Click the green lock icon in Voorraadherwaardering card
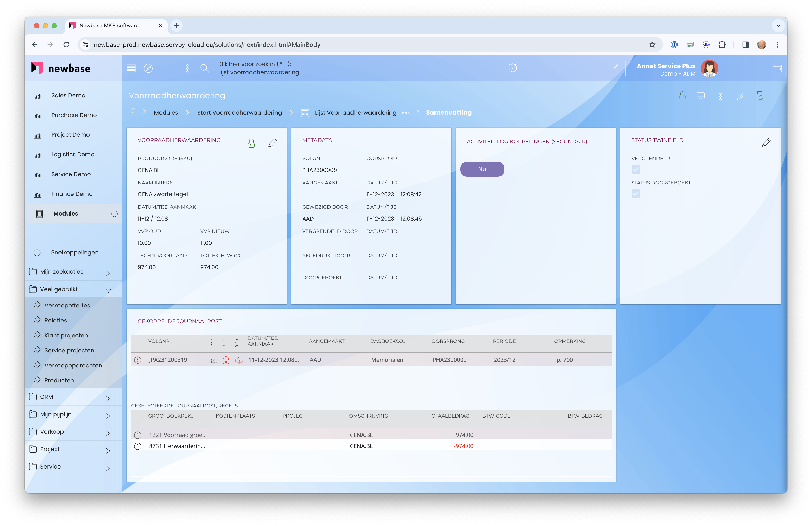Image resolution: width=812 pixels, height=526 pixels. coord(251,143)
